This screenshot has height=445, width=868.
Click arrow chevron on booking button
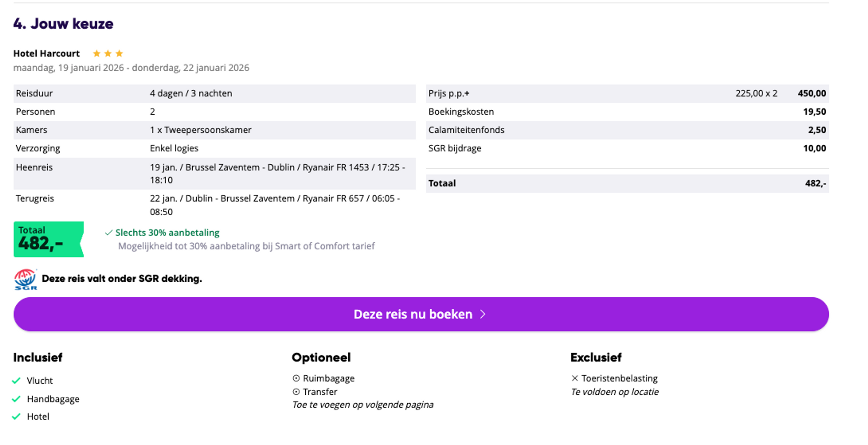coord(483,314)
